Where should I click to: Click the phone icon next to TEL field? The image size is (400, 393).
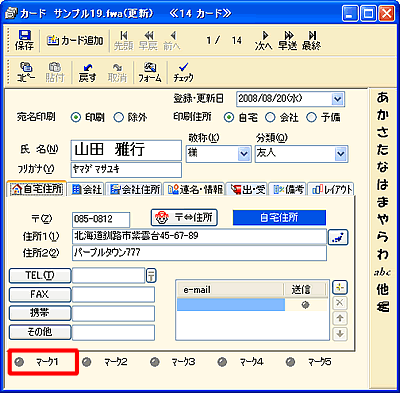[151, 275]
